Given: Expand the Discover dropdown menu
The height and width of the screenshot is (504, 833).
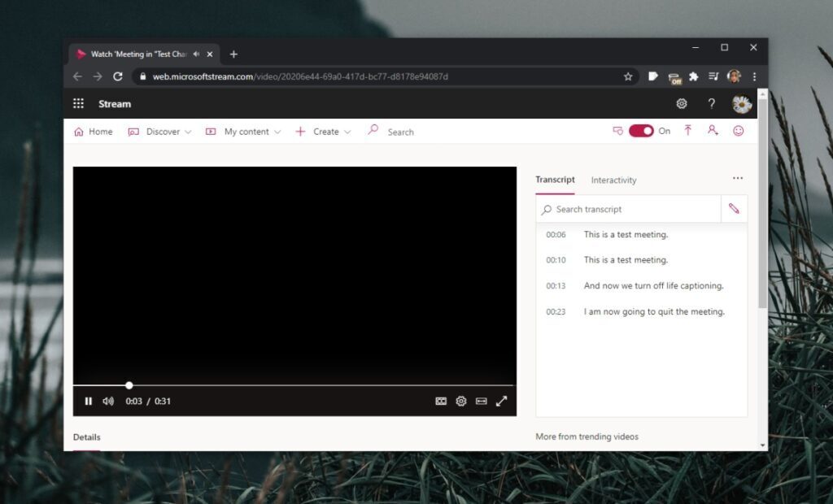Looking at the screenshot, I should pyautogui.click(x=159, y=132).
